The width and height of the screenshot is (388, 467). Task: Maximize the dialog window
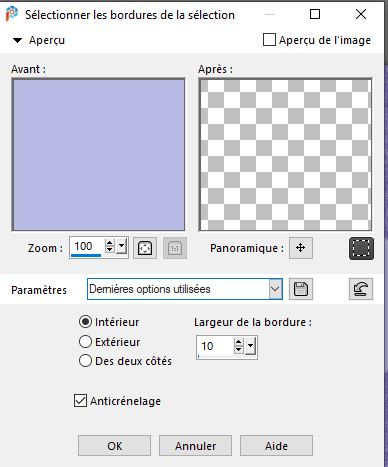tap(315, 14)
